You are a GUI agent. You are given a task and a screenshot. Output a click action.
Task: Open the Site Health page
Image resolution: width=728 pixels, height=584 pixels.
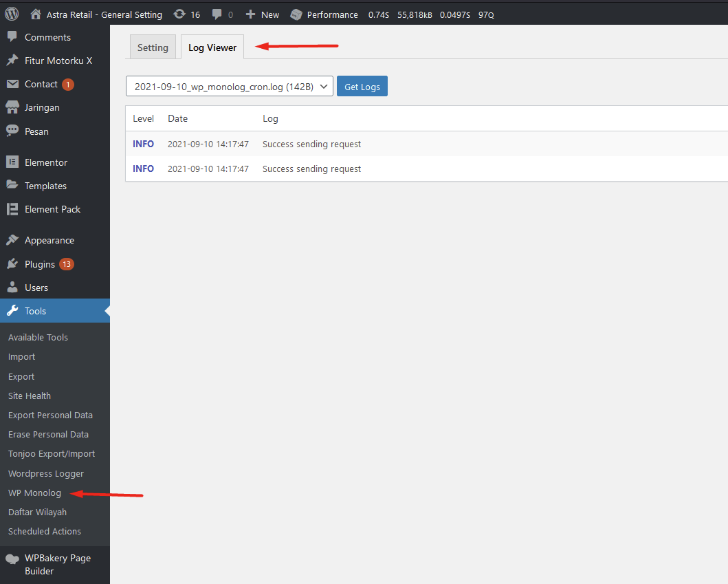(30, 396)
